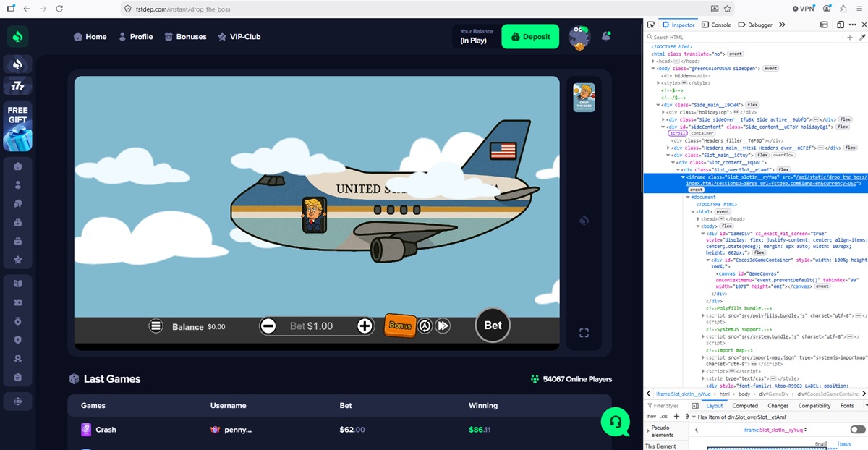Expand the style node in HTML tree
The image size is (868, 450).
pyautogui.click(x=659, y=83)
